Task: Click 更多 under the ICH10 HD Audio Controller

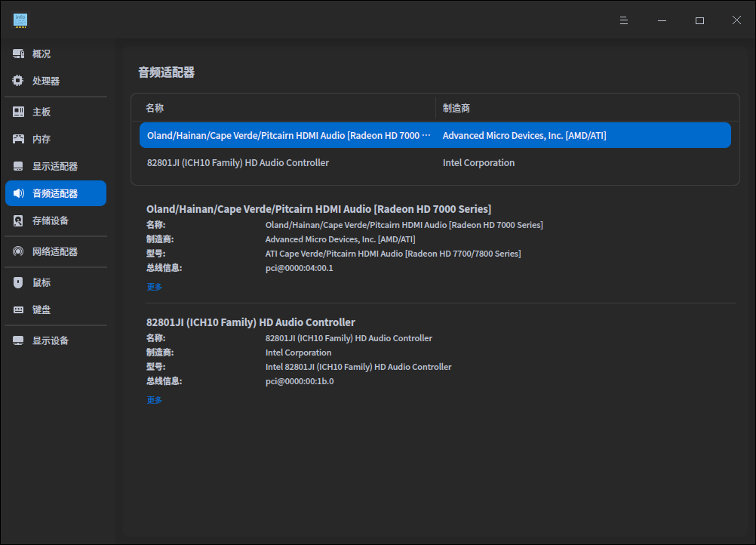Action: click(154, 399)
